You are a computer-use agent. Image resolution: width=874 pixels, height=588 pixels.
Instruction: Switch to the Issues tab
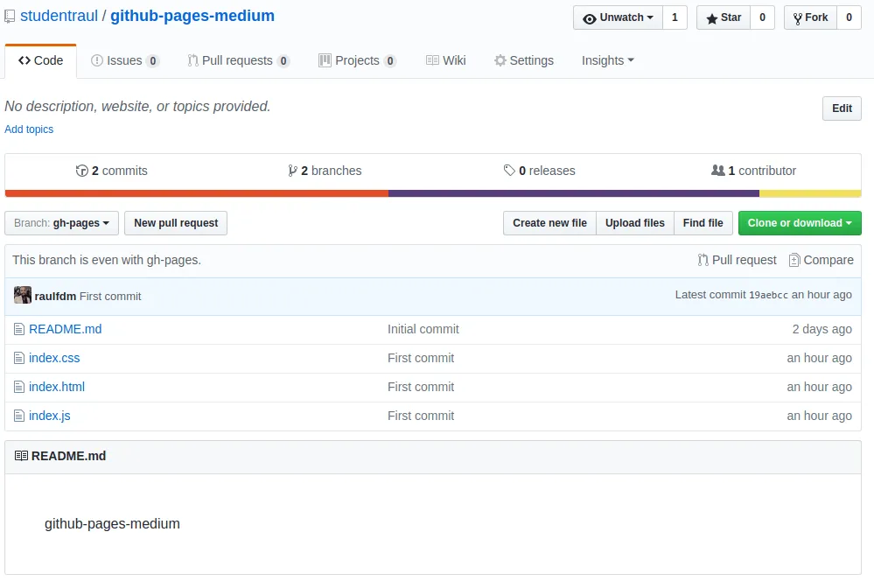(x=125, y=60)
